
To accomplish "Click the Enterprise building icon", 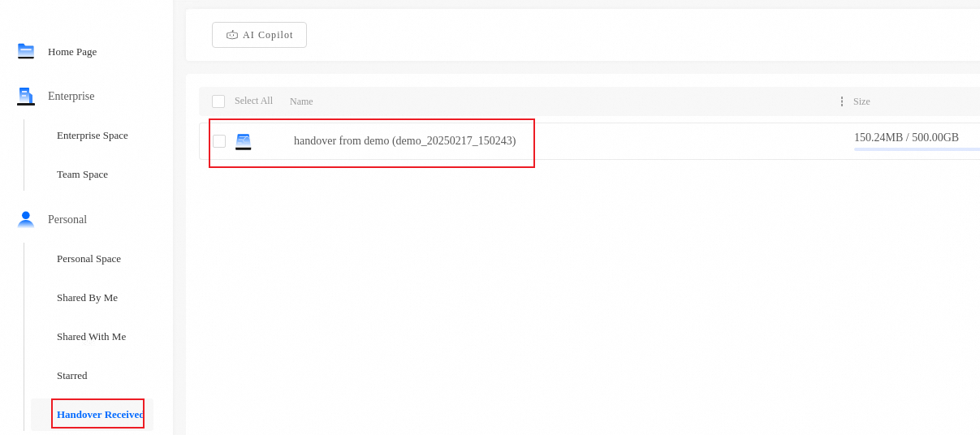I will (26, 97).
